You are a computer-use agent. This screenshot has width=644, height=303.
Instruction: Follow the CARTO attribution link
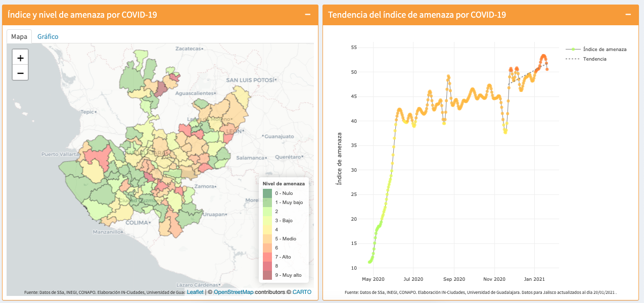(x=302, y=292)
